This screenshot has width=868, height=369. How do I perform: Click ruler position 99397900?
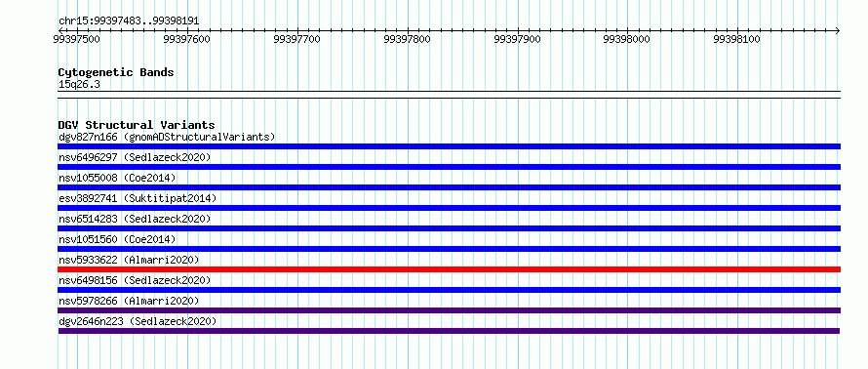(517, 40)
